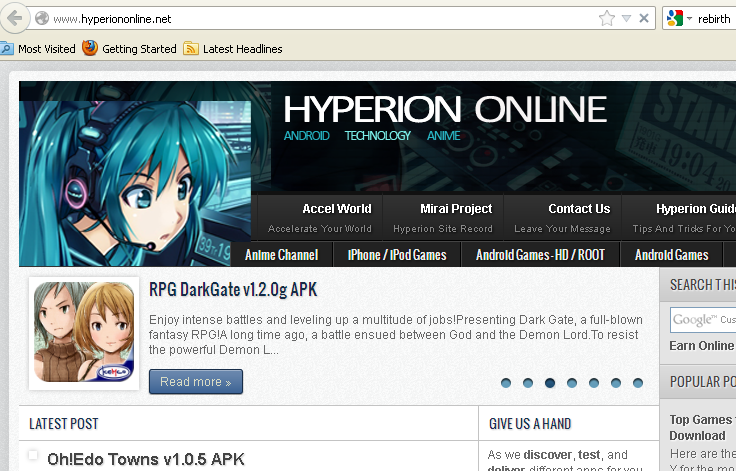736x471 pixels.
Task: Select the third active slider dot
Action: point(550,383)
